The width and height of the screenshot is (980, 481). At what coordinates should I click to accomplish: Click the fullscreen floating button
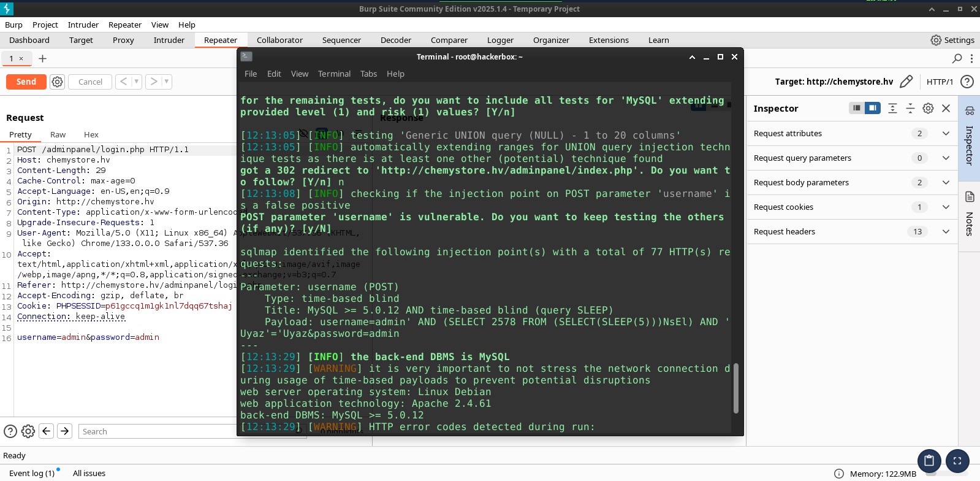[957, 461]
